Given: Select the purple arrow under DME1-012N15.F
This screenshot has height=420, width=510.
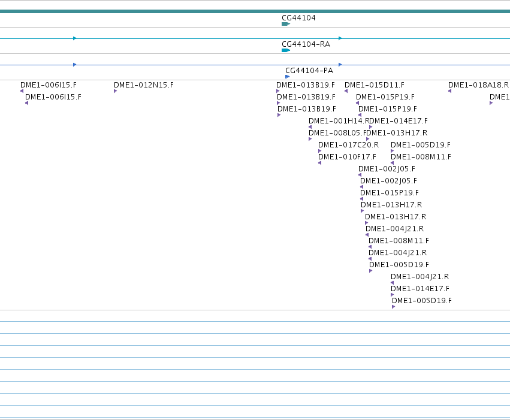Looking at the screenshot, I should pyautogui.click(x=115, y=91).
